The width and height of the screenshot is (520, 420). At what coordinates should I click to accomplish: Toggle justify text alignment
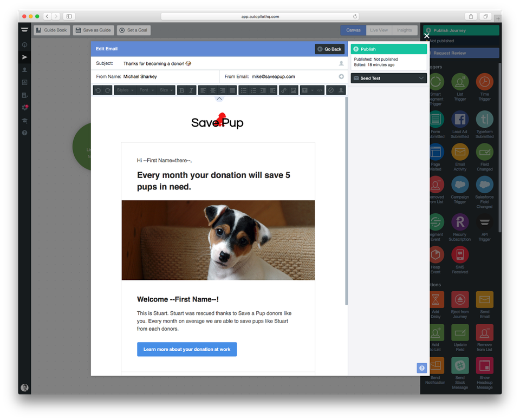point(232,90)
